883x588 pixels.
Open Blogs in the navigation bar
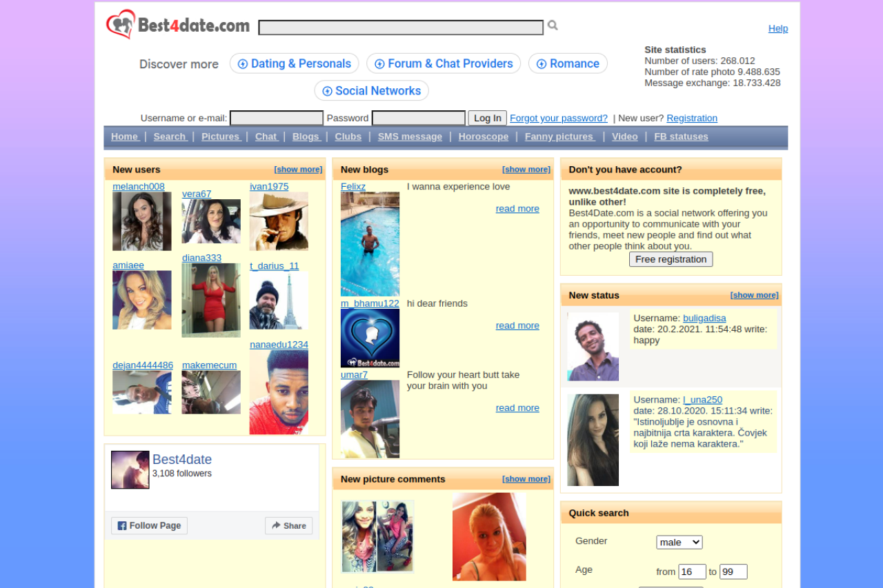(306, 136)
